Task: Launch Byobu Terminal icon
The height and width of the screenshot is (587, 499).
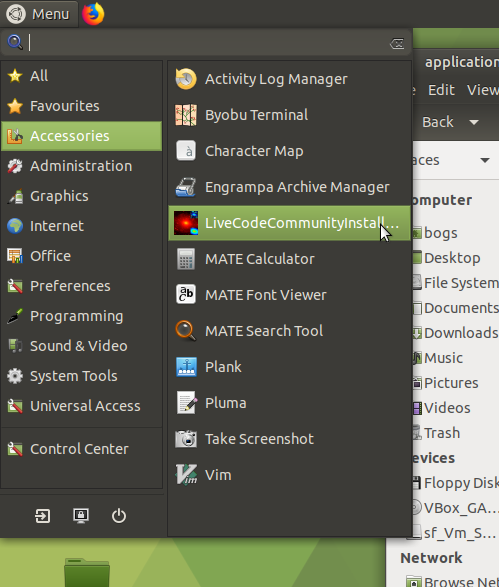Action: pyautogui.click(x=186, y=115)
